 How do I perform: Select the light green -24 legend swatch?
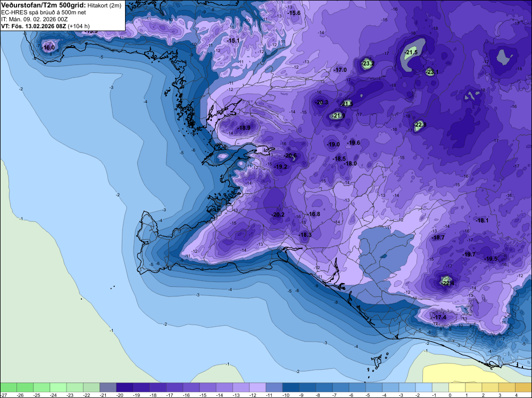point(58,387)
